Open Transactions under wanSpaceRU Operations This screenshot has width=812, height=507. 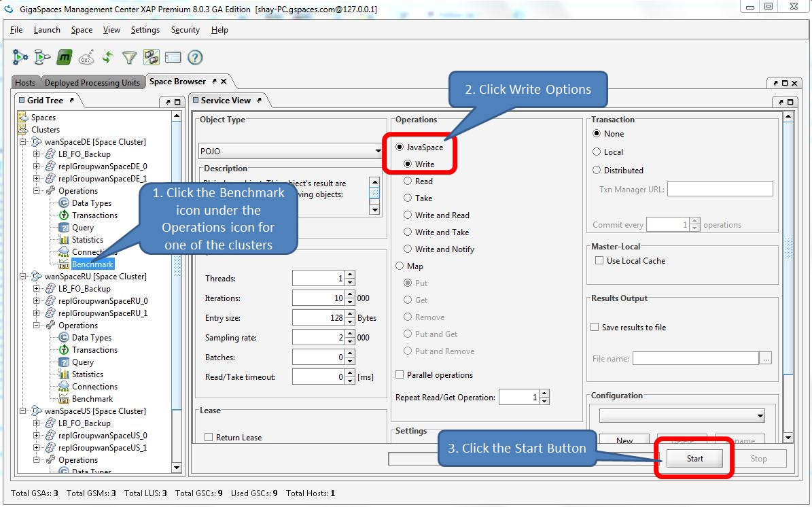tap(94, 350)
